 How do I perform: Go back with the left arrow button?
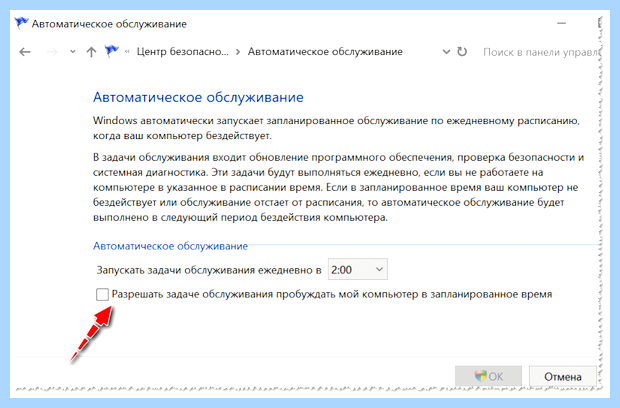click(25, 52)
